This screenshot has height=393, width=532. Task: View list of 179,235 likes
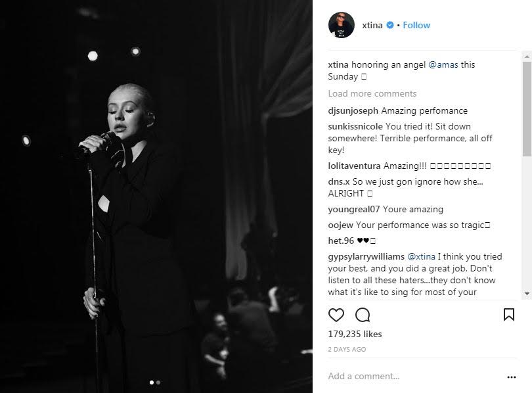(x=355, y=334)
